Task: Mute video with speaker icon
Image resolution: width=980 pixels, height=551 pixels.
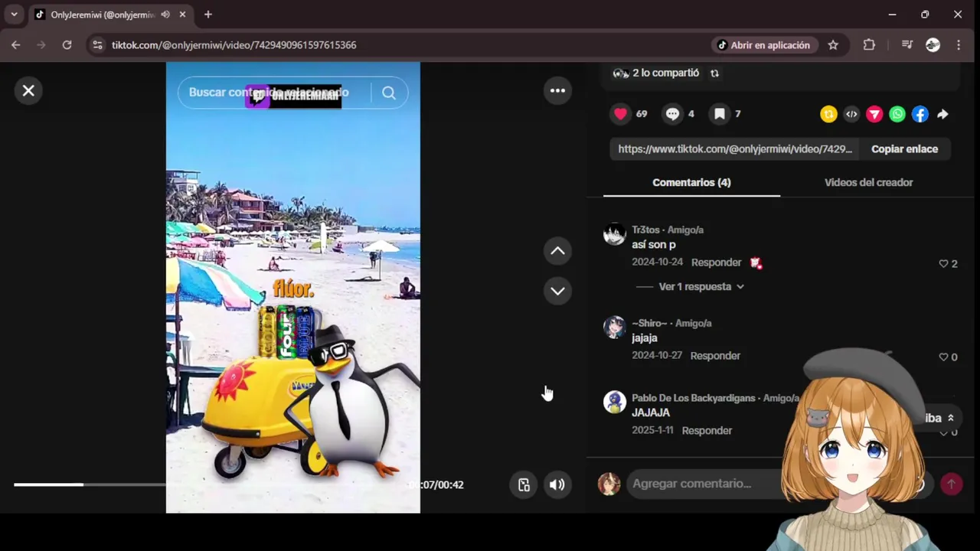Action: click(x=557, y=484)
